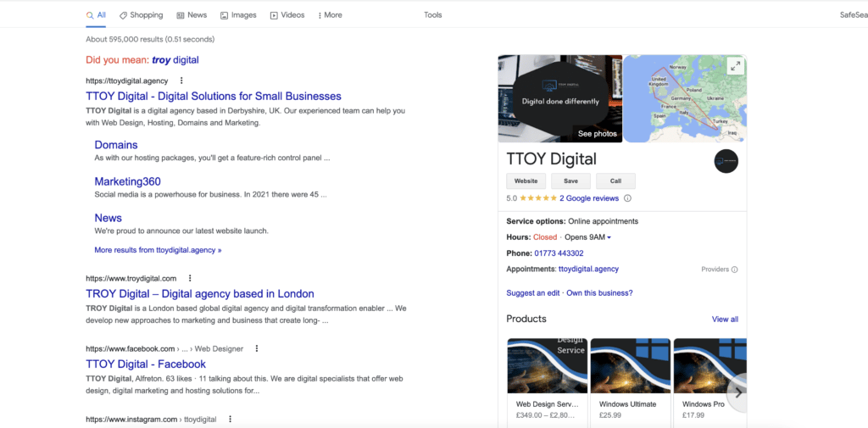Screen dimensions: 868x428
Task: Open the 'TTOY Digital - Facebook' result
Action: pos(146,364)
